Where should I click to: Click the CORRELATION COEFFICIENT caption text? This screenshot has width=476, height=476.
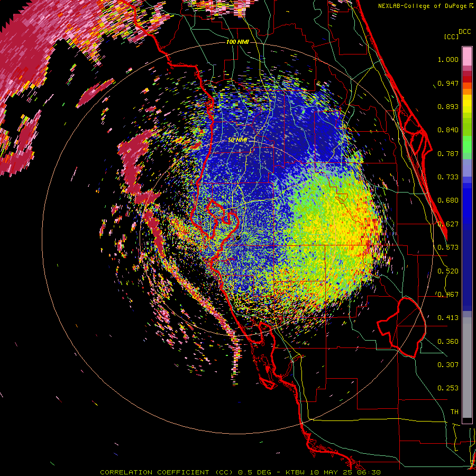pos(154,472)
